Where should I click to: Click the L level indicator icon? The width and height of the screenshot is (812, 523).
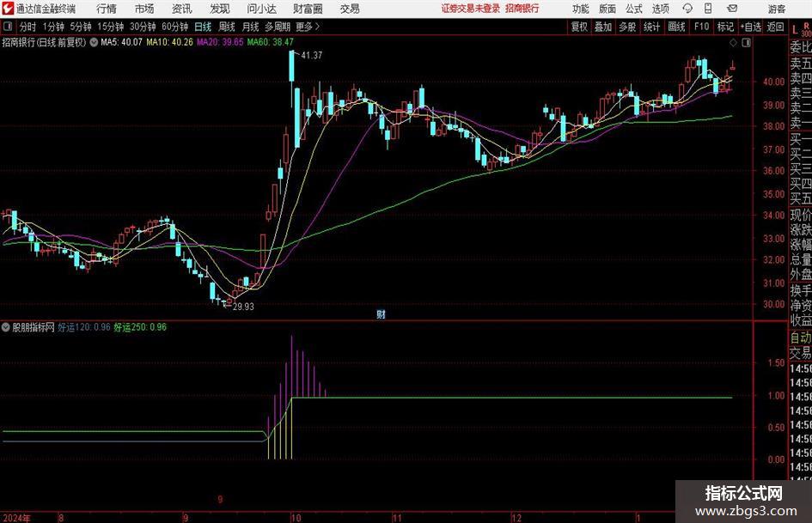point(795,29)
